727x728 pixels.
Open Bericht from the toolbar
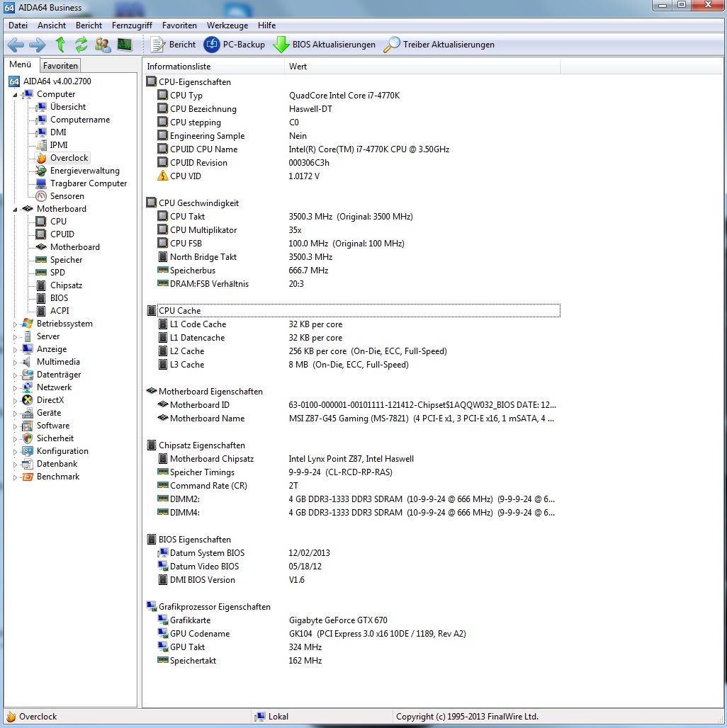coord(174,45)
